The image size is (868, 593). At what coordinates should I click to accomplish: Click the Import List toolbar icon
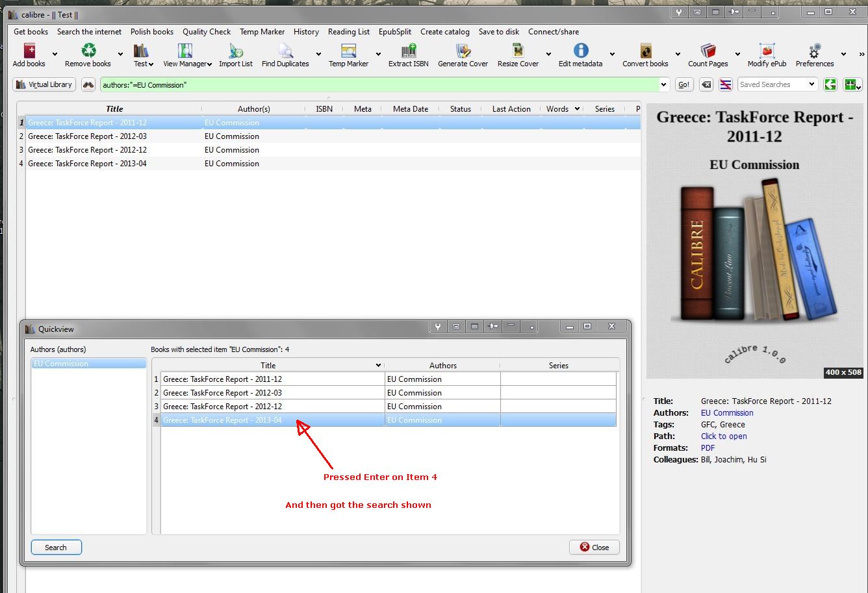[236, 51]
